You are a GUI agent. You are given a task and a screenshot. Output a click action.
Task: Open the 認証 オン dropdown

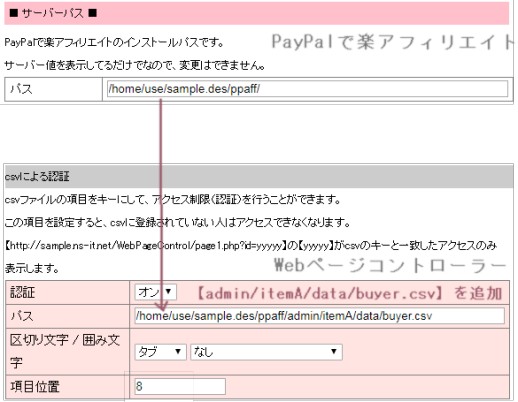click(156, 292)
